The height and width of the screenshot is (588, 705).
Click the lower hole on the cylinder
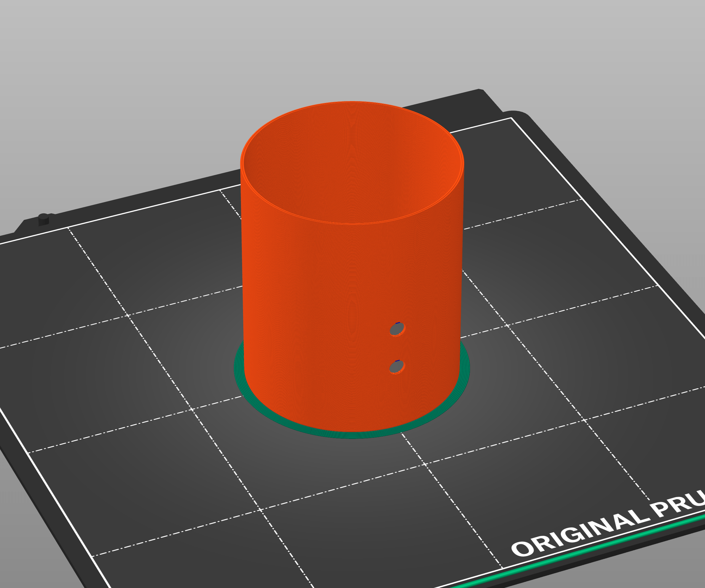click(397, 367)
